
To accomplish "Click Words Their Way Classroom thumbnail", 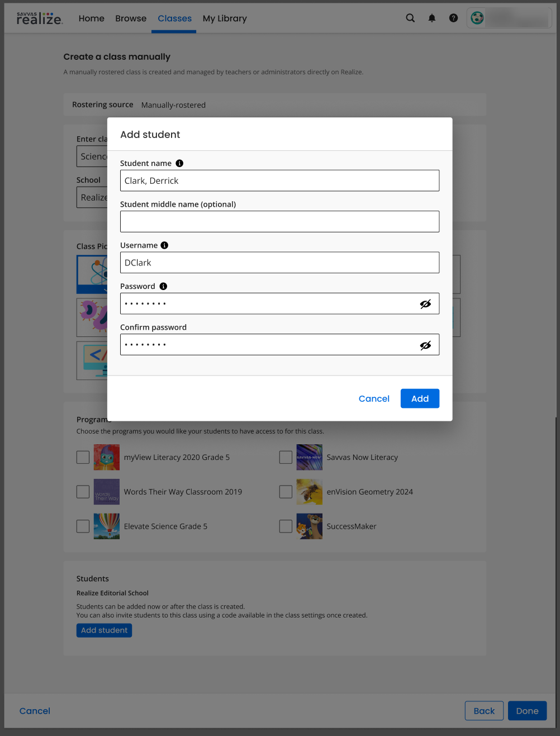I will pyautogui.click(x=106, y=492).
